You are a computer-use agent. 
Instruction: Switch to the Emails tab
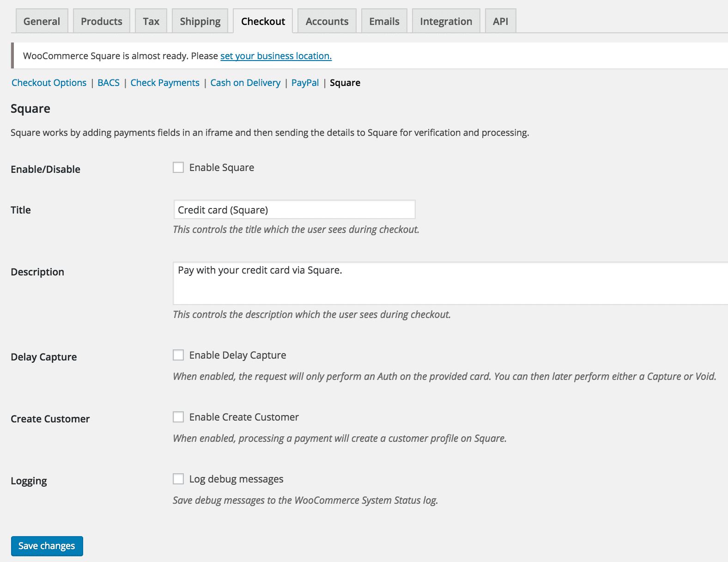coord(384,21)
